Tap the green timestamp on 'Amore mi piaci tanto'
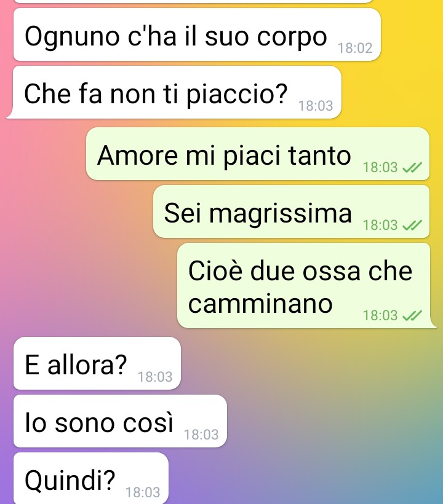Viewport: 443px width, 504px height. [x=380, y=167]
